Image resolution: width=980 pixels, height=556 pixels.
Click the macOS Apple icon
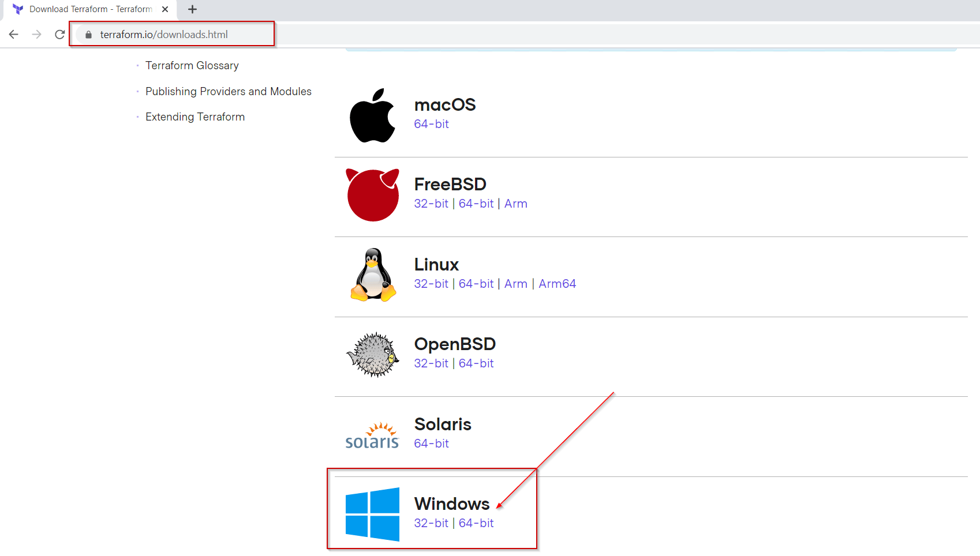372,114
